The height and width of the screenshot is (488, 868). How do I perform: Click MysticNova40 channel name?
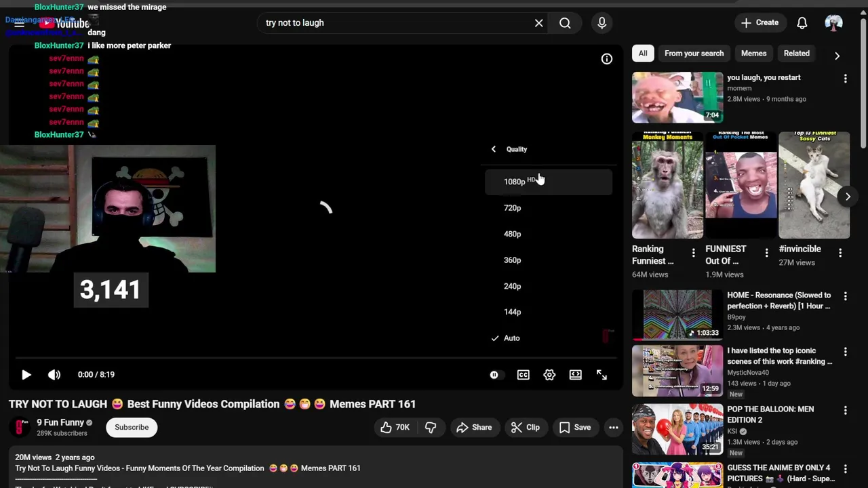click(748, 373)
